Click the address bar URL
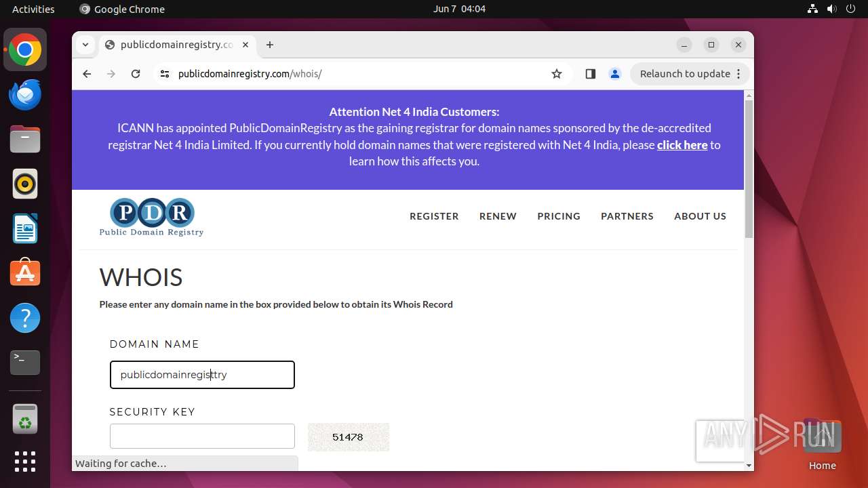The height and width of the screenshot is (488, 868). tap(250, 74)
